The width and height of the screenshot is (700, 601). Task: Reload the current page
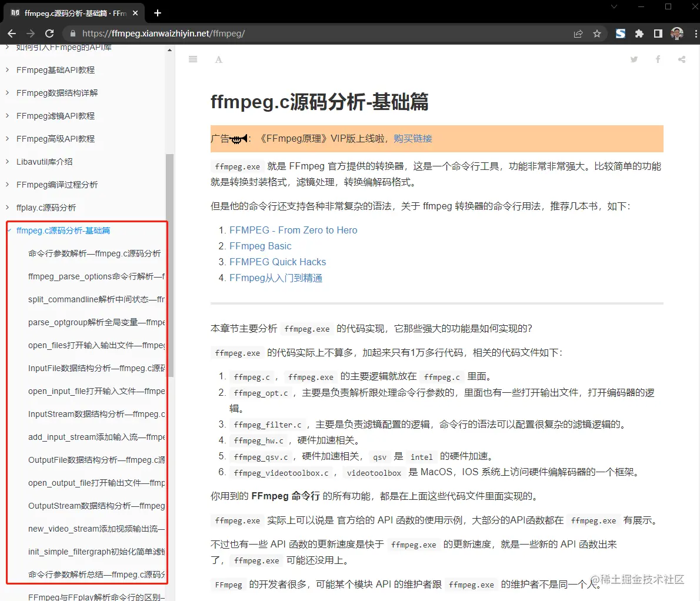point(49,34)
